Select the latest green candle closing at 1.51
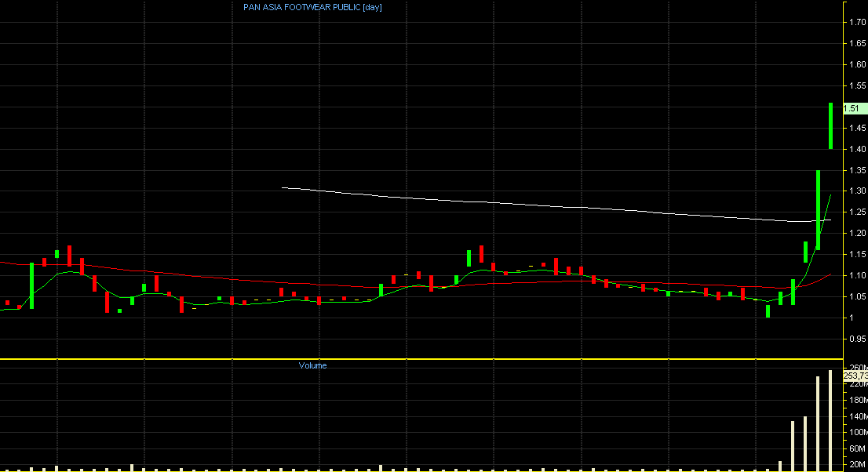Screen dimensions: 868x472 tap(830, 125)
